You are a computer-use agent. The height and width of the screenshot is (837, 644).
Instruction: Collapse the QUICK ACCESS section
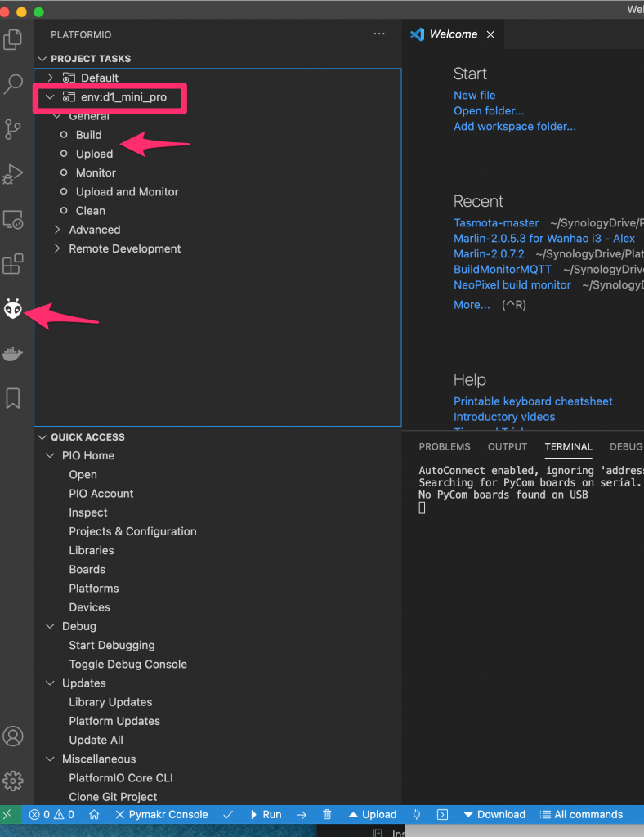click(x=42, y=437)
